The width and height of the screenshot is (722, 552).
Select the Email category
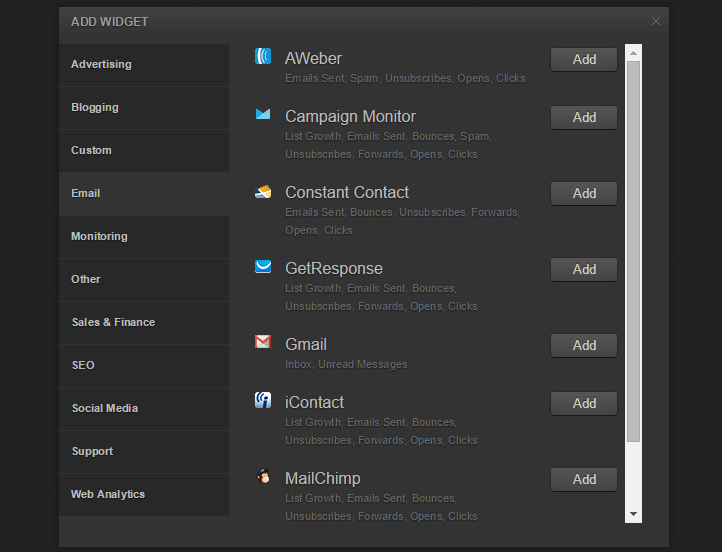[144, 193]
